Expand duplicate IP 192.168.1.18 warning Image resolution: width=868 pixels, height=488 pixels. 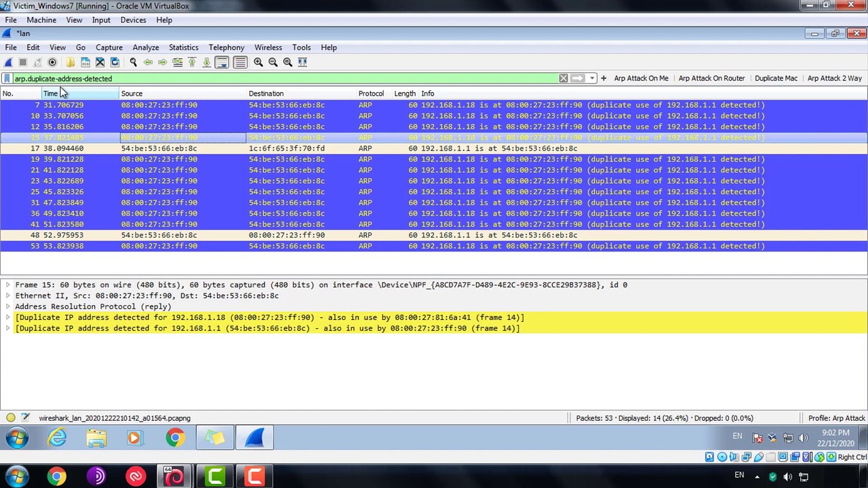tap(7, 318)
